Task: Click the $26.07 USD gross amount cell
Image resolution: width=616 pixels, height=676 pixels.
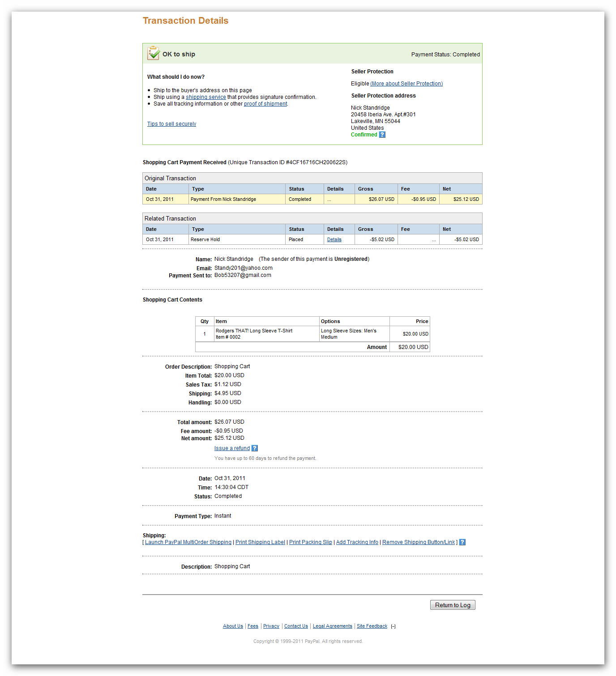Action: click(x=376, y=200)
